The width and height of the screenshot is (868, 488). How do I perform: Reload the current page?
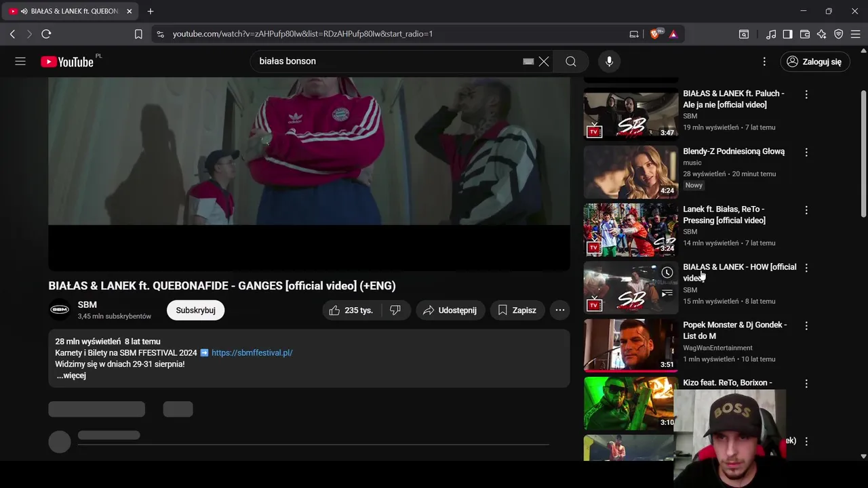point(46,34)
